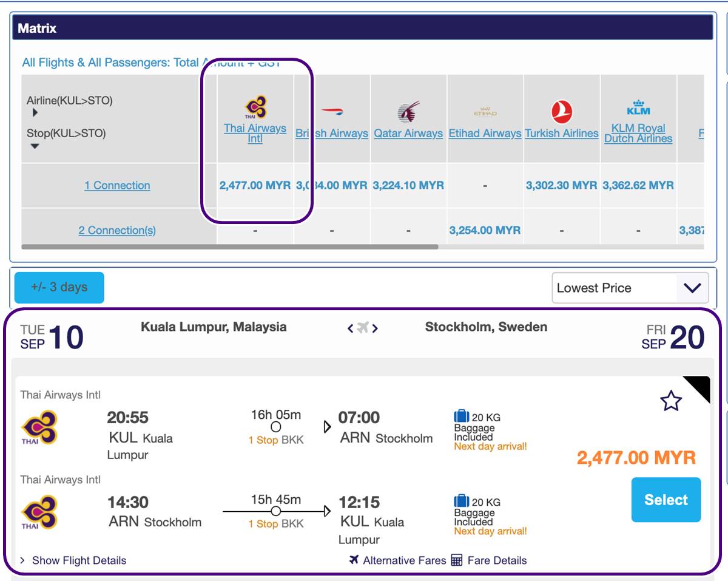Click the 16h 05m duration
Viewport: 728px width, 581px height.
point(276,415)
